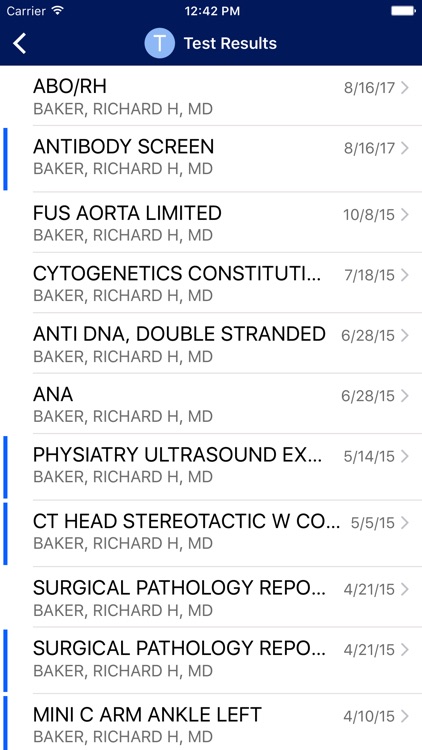This screenshot has width=422, height=750.
Task: Tap chevron next to ABO/RH date
Action: click(x=405, y=88)
